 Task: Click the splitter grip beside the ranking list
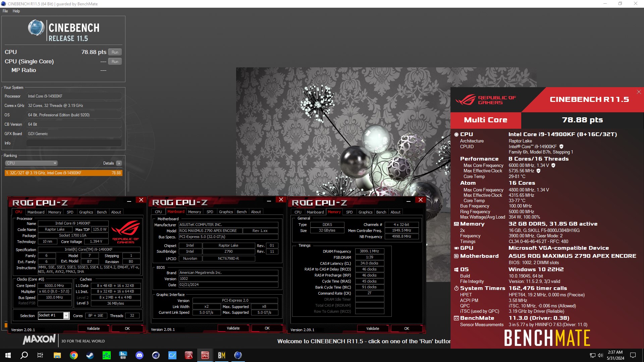tap(128, 181)
